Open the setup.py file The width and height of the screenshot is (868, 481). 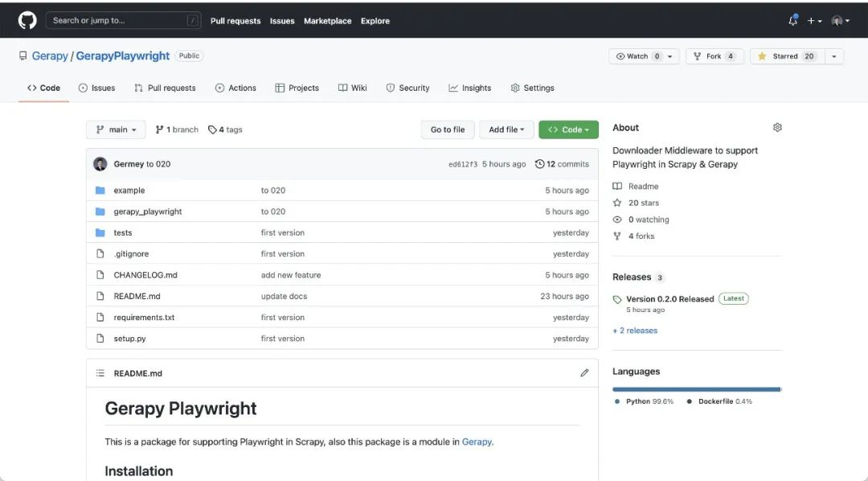[x=130, y=338]
